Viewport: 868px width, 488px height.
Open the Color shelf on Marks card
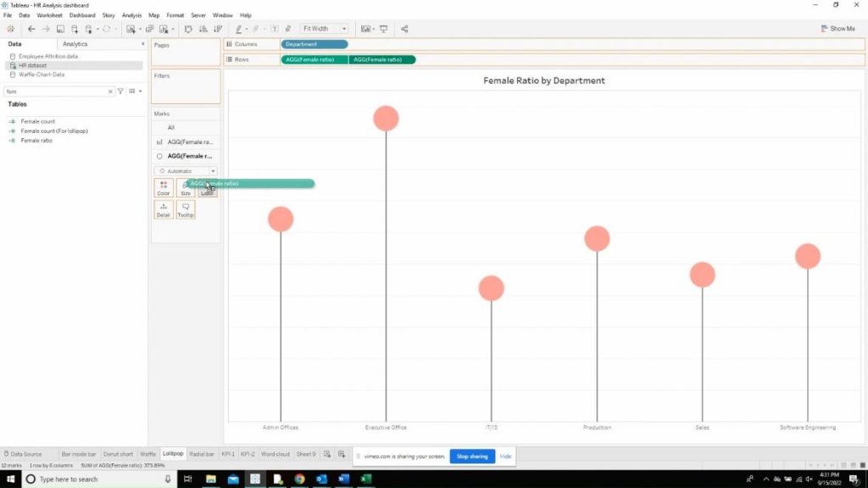point(163,188)
